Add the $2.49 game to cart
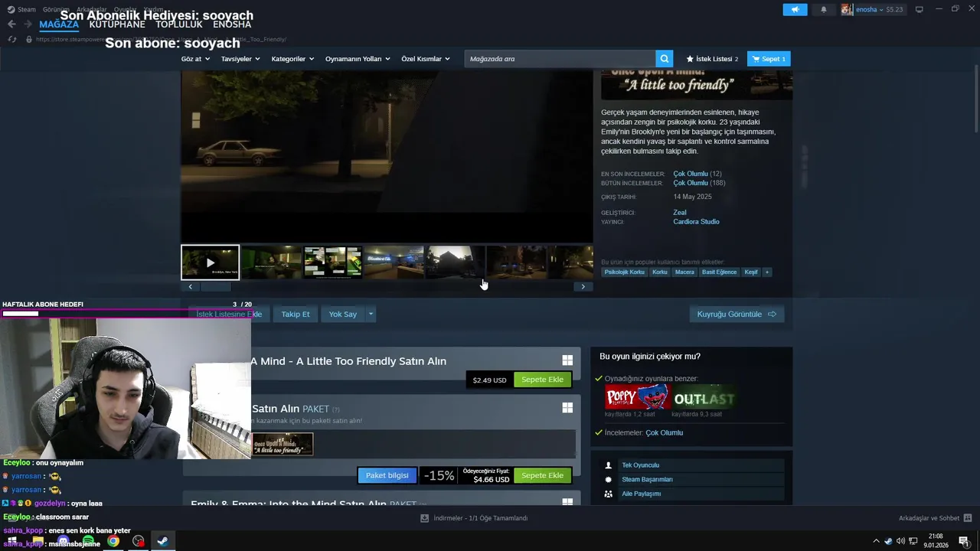980x551 pixels. tap(542, 380)
